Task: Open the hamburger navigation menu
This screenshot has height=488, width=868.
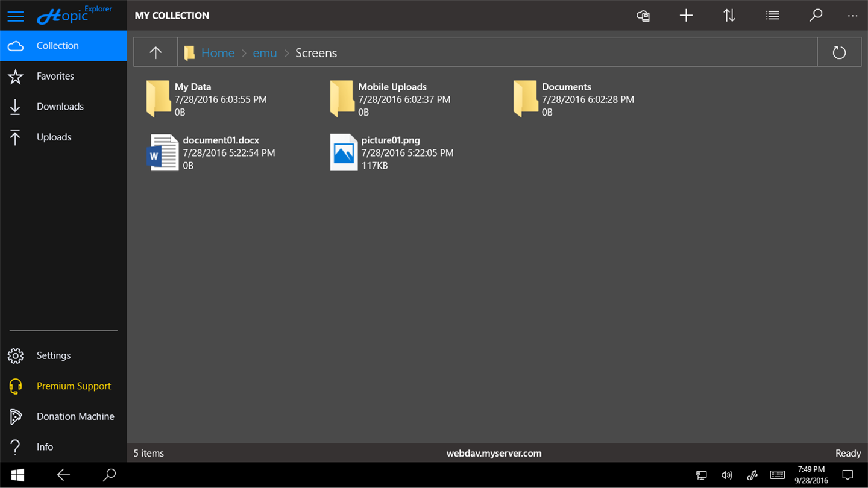Action: point(16,16)
